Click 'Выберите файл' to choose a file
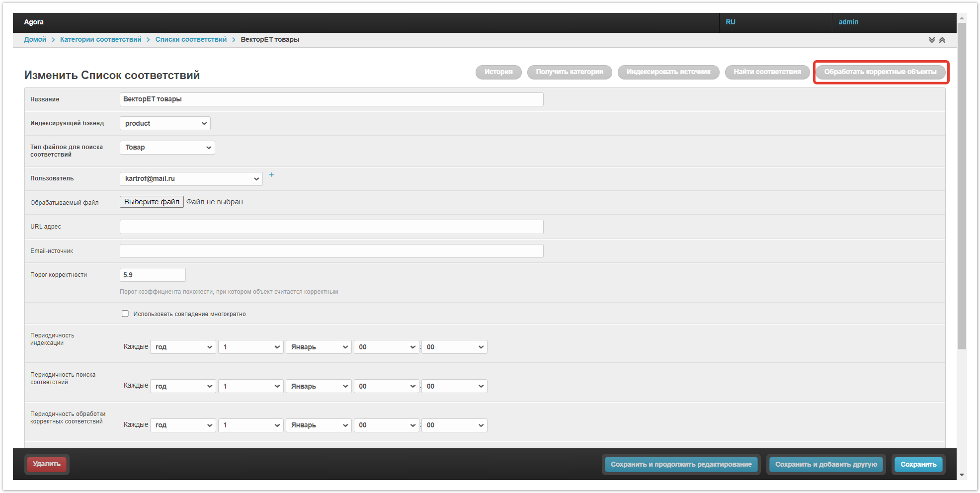This screenshot has width=980, height=493. click(152, 202)
